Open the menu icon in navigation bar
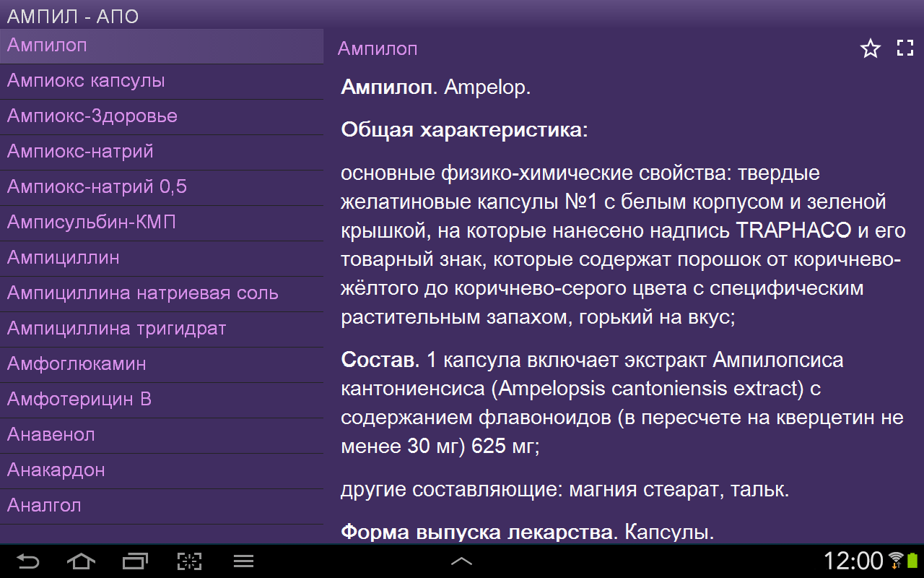This screenshot has height=578, width=924. pyautogui.click(x=243, y=561)
